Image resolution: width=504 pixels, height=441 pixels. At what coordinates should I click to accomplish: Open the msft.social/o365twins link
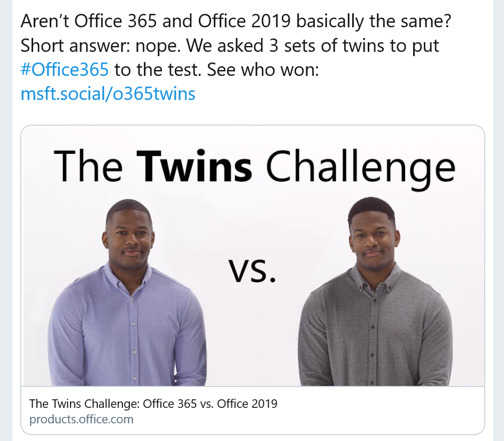(108, 94)
